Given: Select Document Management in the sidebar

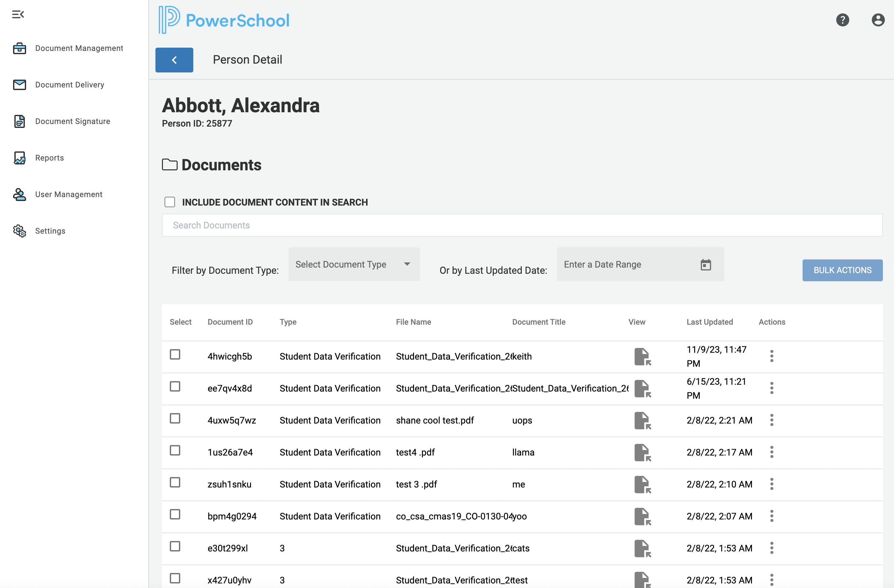Looking at the screenshot, I should 79,48.
